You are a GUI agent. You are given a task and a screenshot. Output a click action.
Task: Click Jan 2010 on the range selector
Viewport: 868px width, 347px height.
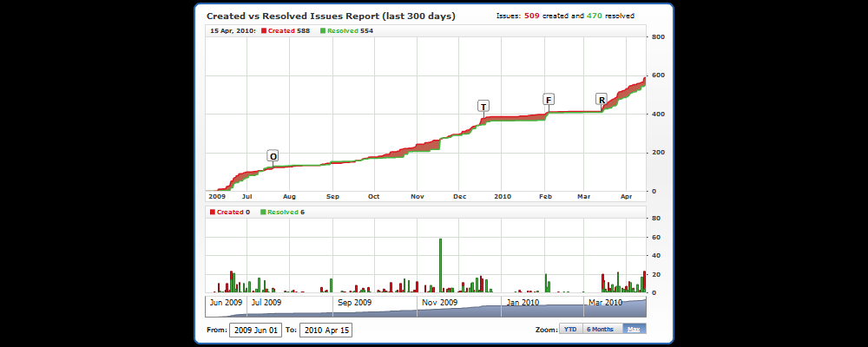pos(523,303)
